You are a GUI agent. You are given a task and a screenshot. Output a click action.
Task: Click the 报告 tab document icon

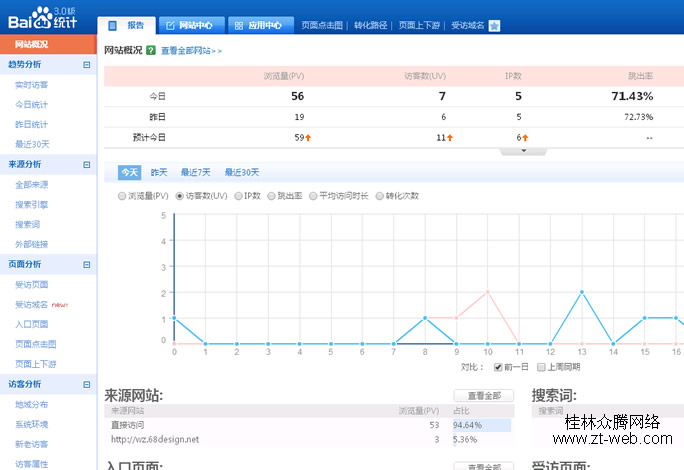click(x=112, y=26)
